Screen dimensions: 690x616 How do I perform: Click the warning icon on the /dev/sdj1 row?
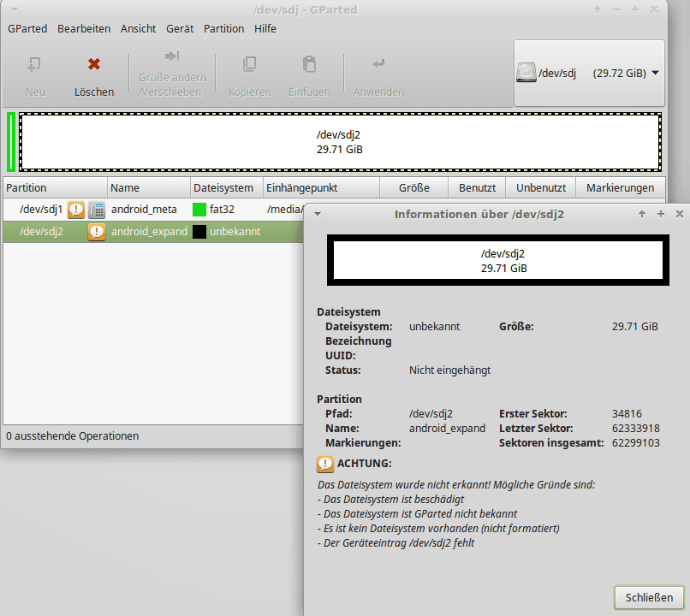75,210
